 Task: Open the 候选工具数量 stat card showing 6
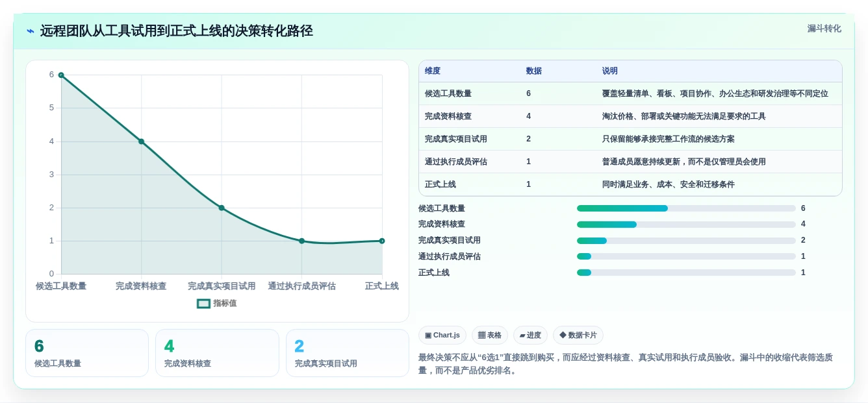(87, 353)
